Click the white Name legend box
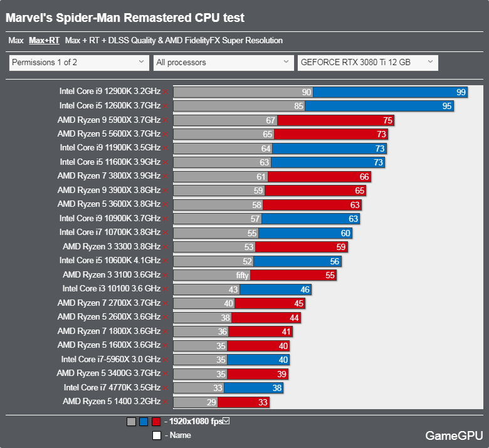The width and height of the screenshot is (489, 448). coord(157,435)
